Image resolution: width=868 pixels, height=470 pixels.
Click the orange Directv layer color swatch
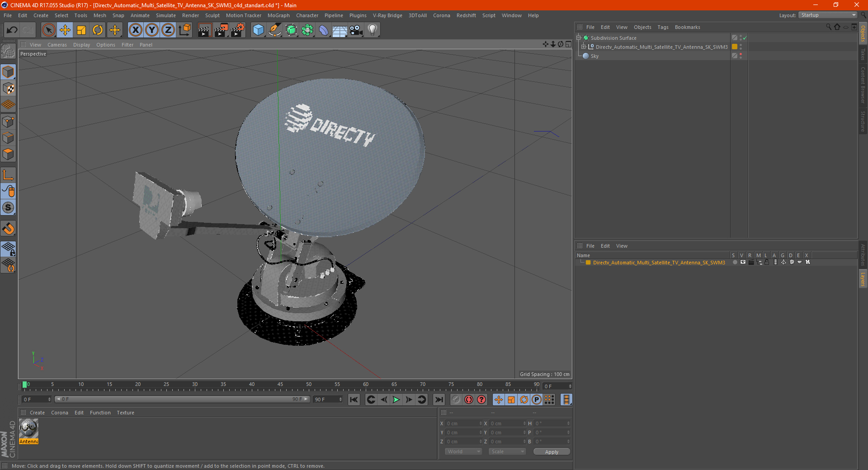pos(588,263)
